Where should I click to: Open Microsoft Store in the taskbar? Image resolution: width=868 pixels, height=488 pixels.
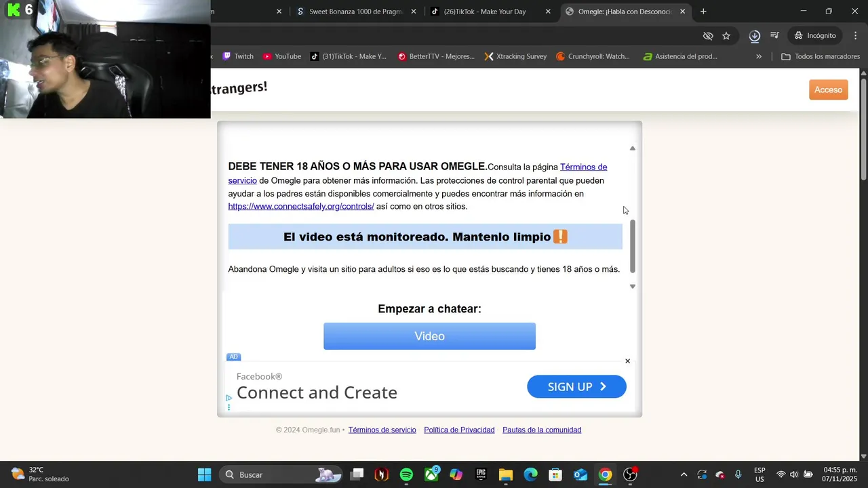[555, 474]
